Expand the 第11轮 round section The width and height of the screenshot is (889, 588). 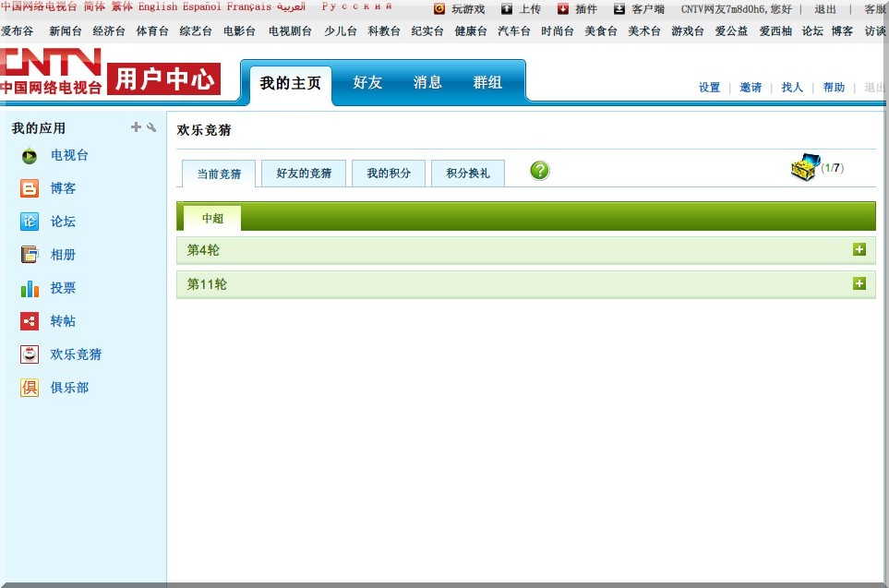859,283
